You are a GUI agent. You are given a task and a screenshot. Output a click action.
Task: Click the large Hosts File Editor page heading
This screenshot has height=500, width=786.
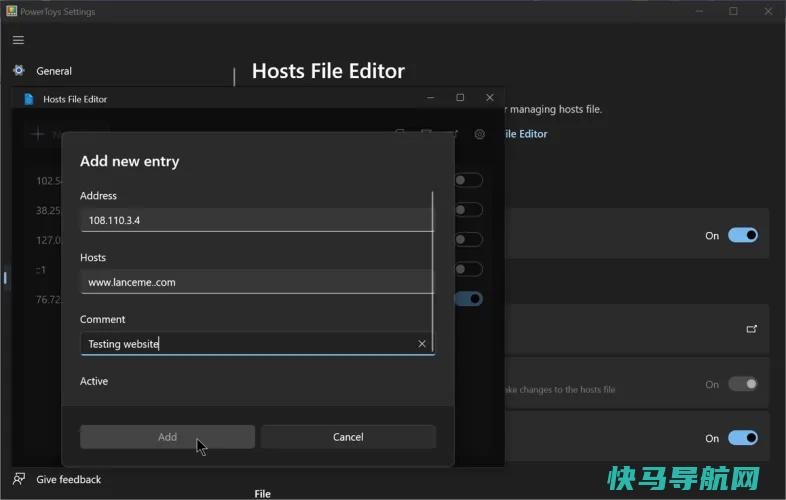tap(328, 71)
